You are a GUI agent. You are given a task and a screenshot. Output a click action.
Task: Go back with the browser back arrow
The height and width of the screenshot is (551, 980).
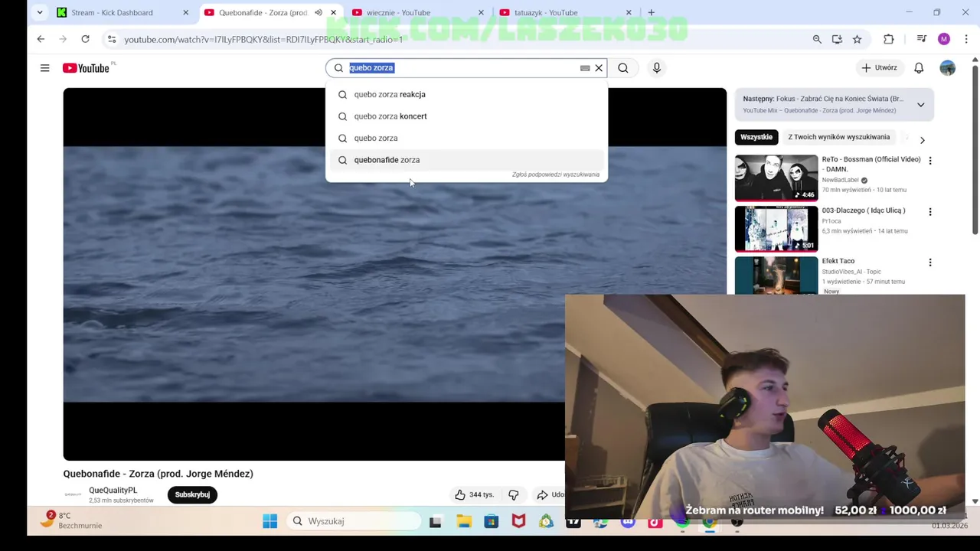point(41,39)
